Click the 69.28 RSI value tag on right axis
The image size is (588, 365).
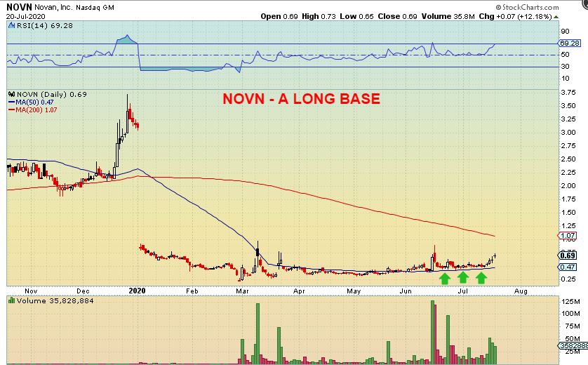pyautogui.click(x=569, y=43)
